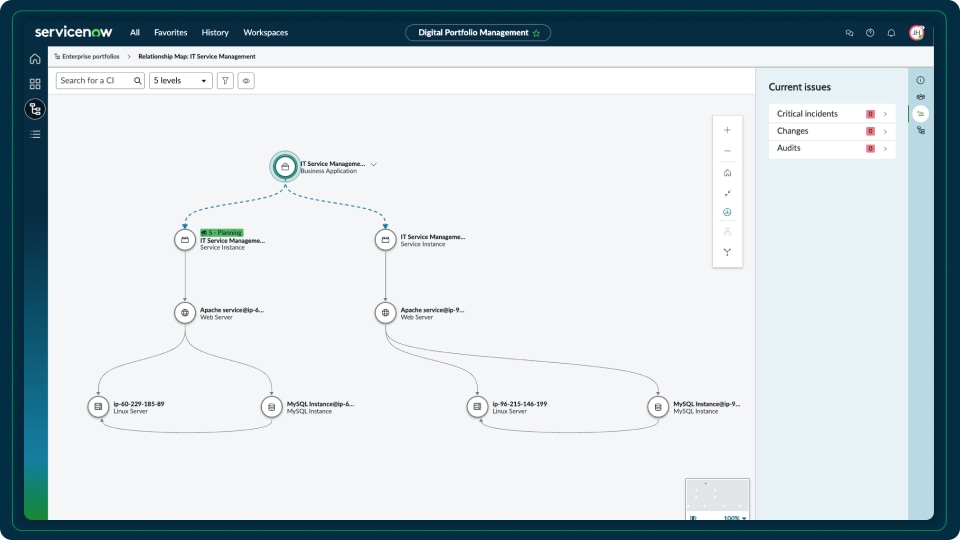Select the current issues panel icon

pyautogui.click(x=920, y=114)
